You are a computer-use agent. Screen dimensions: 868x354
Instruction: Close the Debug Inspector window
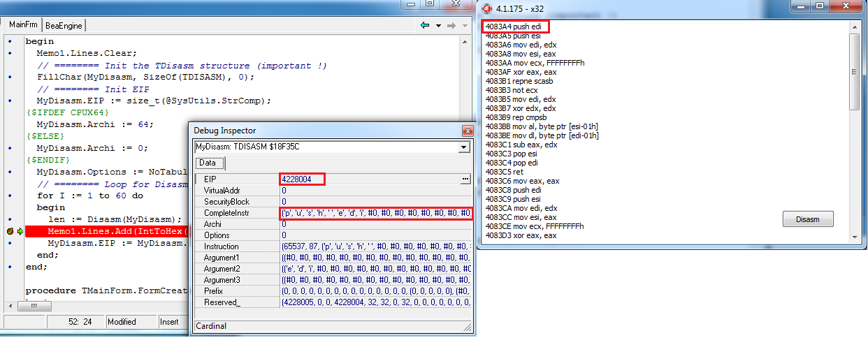click(x=467, y=131)
